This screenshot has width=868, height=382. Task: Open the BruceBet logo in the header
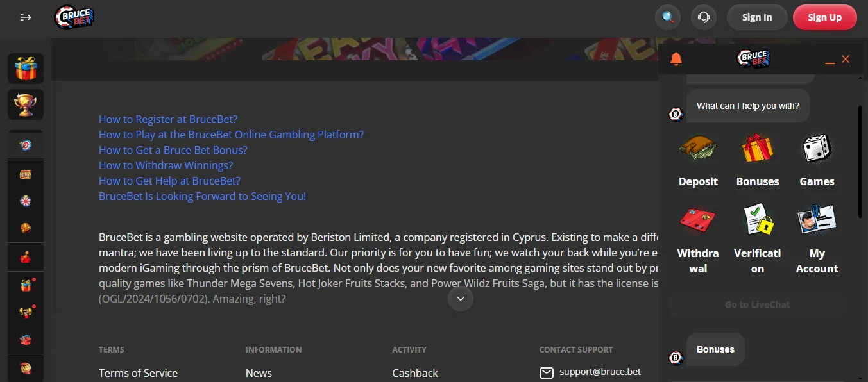coord(74,17)
